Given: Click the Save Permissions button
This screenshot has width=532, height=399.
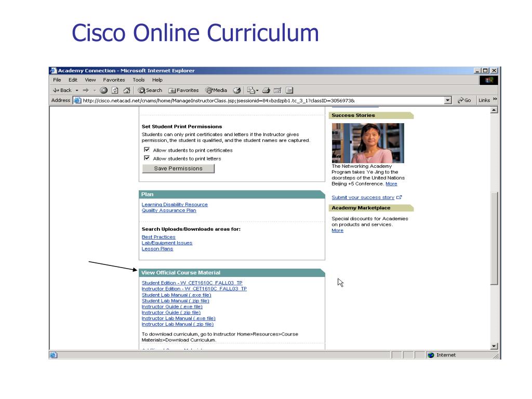Looking at the screenshot, I should coord(179,169).
